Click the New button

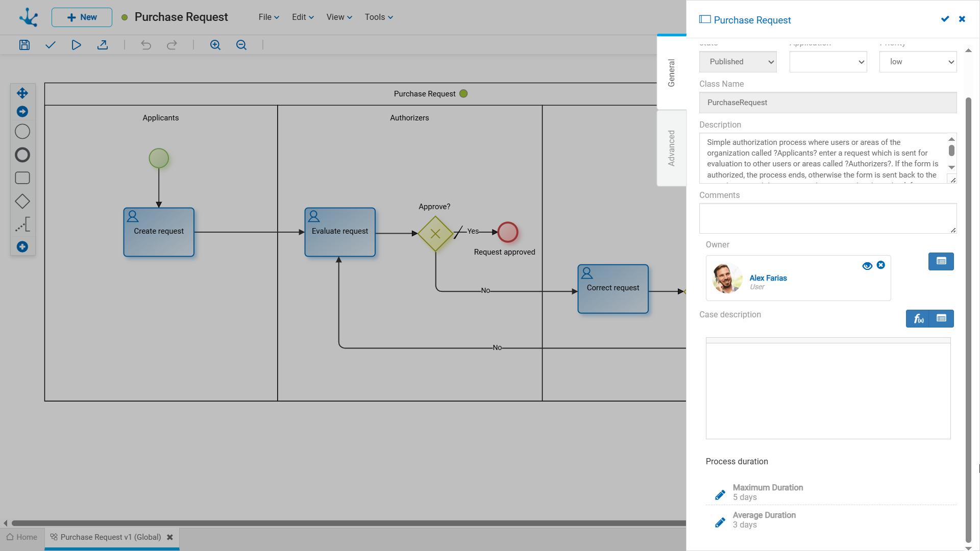(82, 17)
